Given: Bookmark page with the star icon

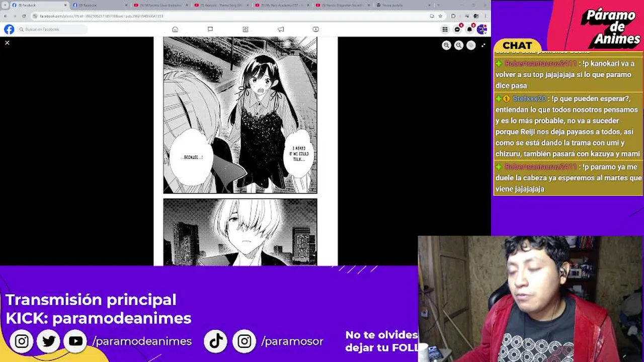Looking at the screenshot, I should tap(440, 16).
